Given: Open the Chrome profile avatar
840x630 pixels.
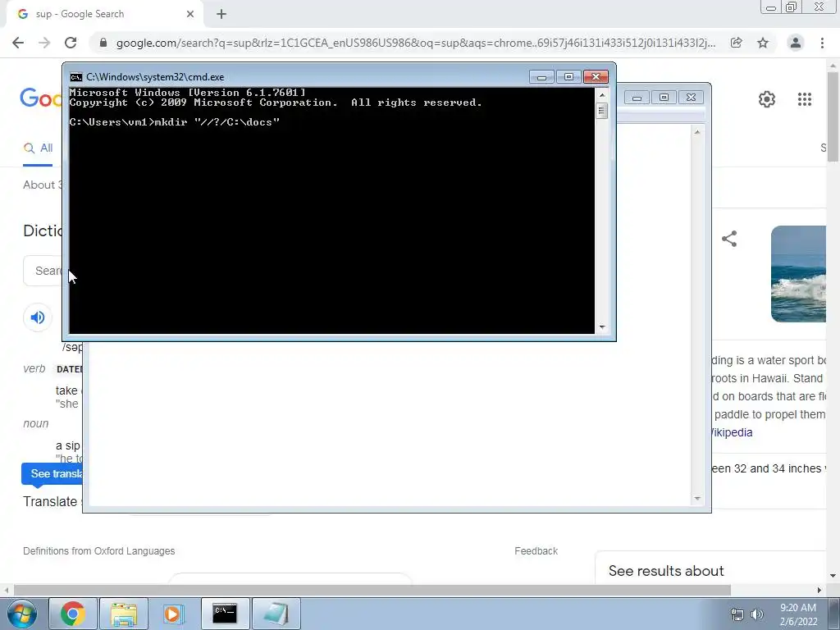Looking at the screenshot, I should click(x=796, y=43).
